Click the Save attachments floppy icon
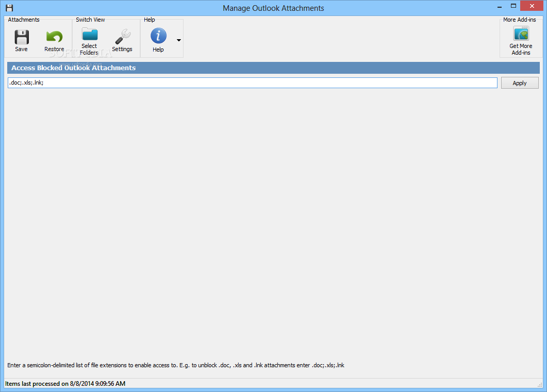 22,37
